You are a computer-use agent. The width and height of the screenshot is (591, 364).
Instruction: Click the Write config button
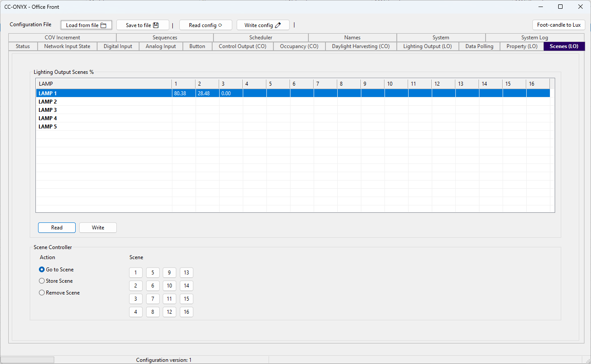coord(263,25)
